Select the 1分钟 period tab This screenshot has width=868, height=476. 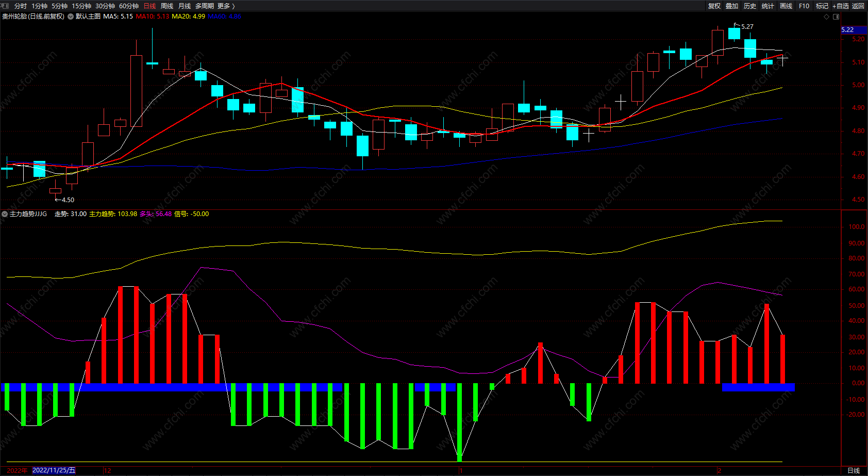pyautogui.click(x=39, y=6)
